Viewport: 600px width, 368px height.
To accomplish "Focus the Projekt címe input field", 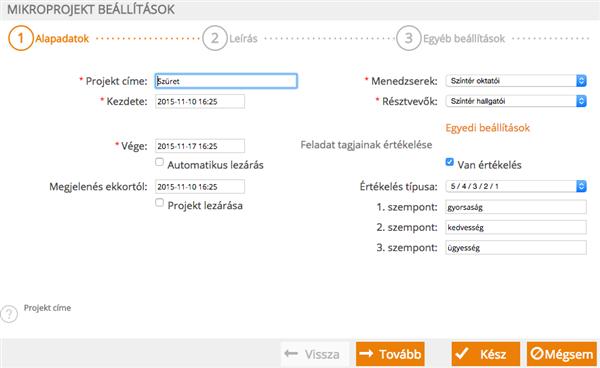I will (x=226, y=81).
